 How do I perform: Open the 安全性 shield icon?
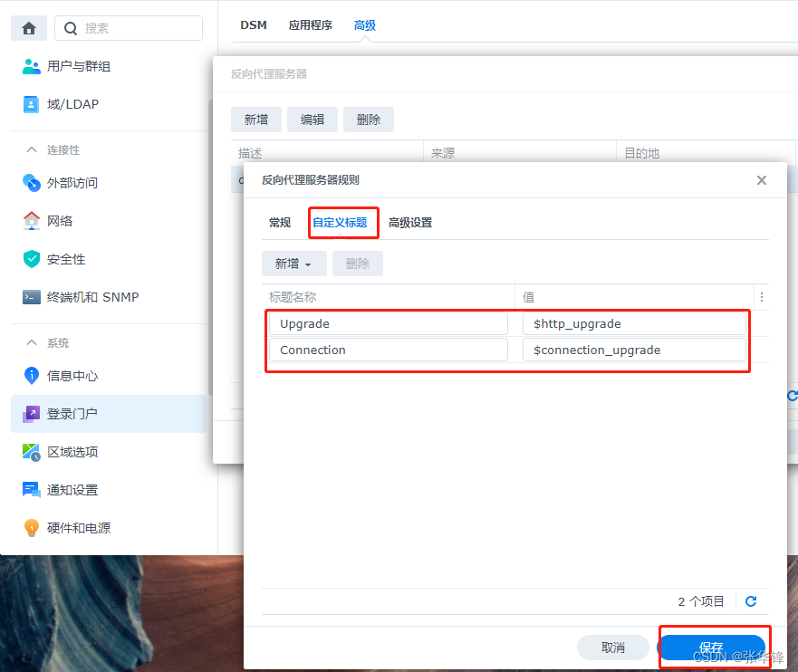(x=32, y=259)
